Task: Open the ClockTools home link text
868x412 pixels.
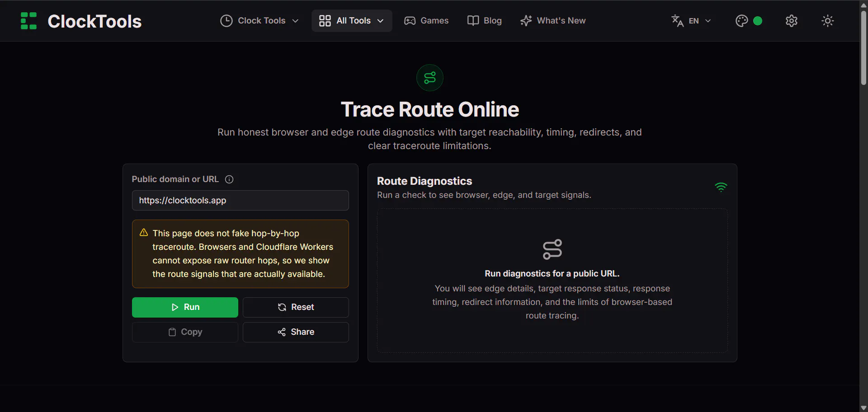Action: point(94,21)
